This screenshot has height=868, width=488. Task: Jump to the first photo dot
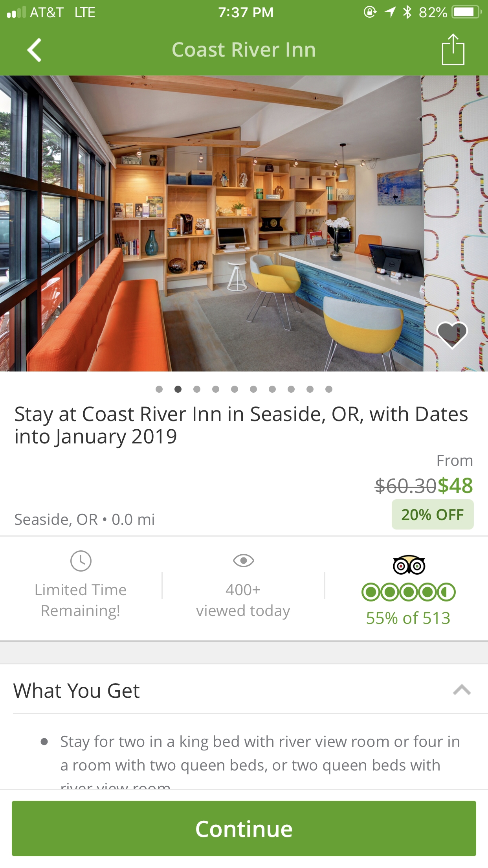pos(159,389)
